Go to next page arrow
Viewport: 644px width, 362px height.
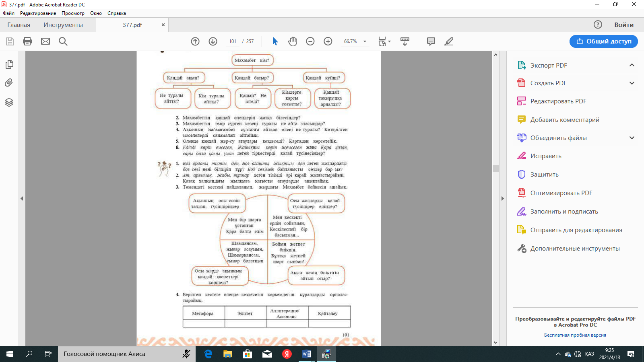[x=213, y=41]
